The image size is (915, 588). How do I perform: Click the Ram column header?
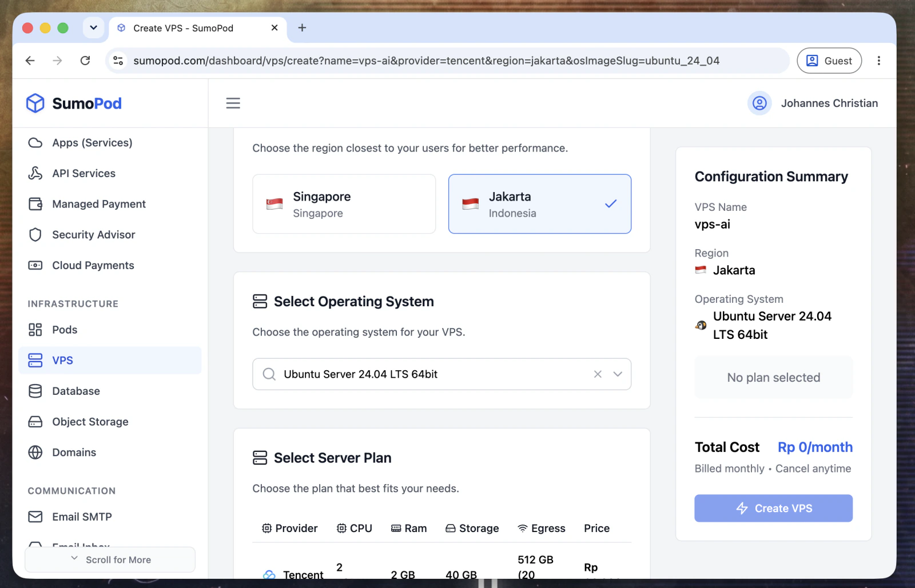tap(409, 529)
